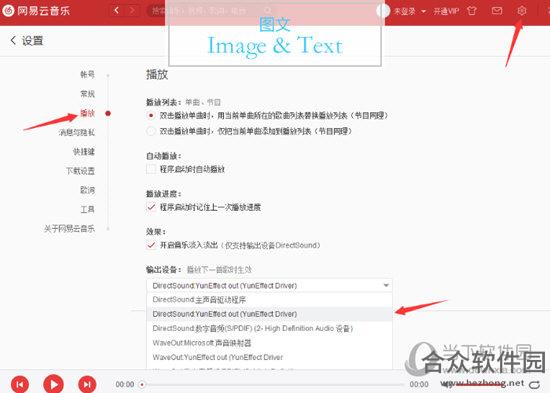Pick DirectSound YunEffect out option in list
This screenshot has width=550, height=393.
tap(269, 314)
